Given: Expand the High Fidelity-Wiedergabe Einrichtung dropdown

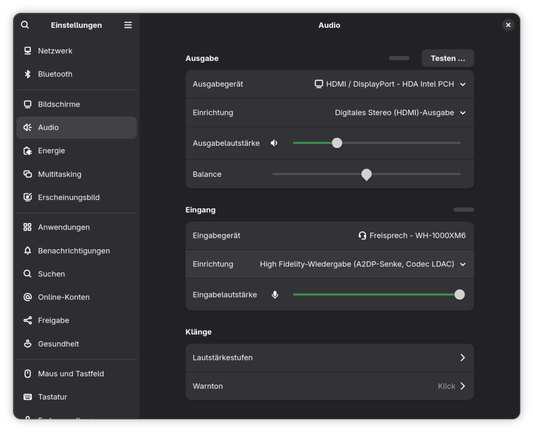Looking at the screenshot, I should point(363,264).
